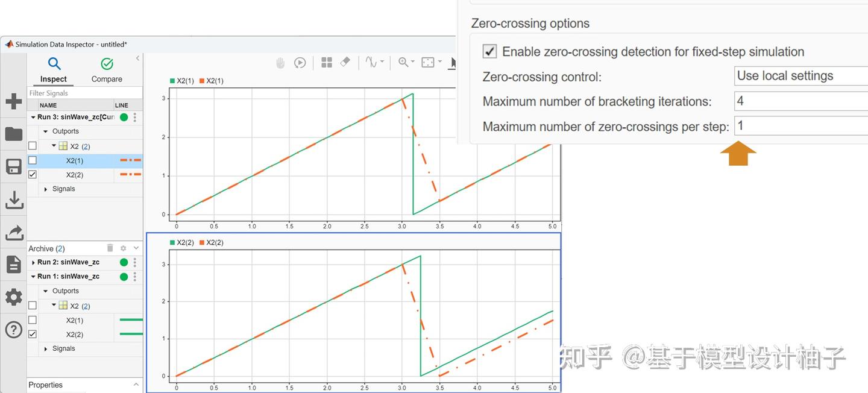The width and height of the screenshot is (868, 393).
Task: Open archive settings small gear icon
Action: pos(123,248)
